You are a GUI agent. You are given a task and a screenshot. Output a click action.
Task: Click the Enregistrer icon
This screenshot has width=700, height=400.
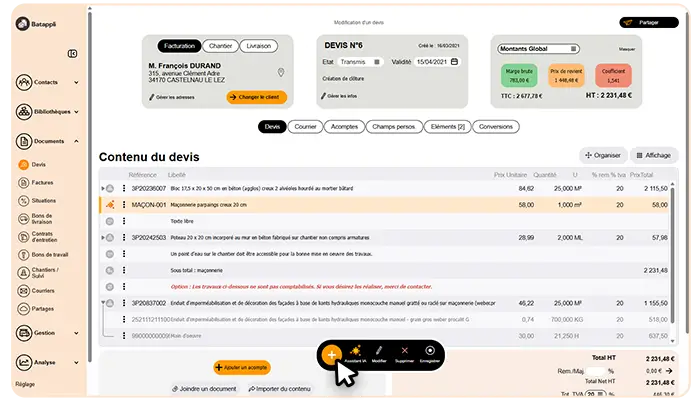[430, 354]
